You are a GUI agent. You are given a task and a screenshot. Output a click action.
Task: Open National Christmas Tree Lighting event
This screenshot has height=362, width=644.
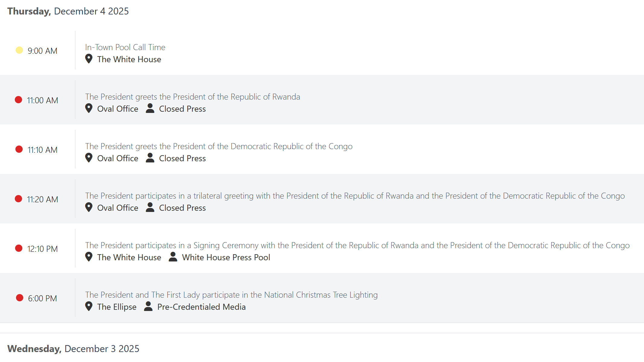(231, 295)
